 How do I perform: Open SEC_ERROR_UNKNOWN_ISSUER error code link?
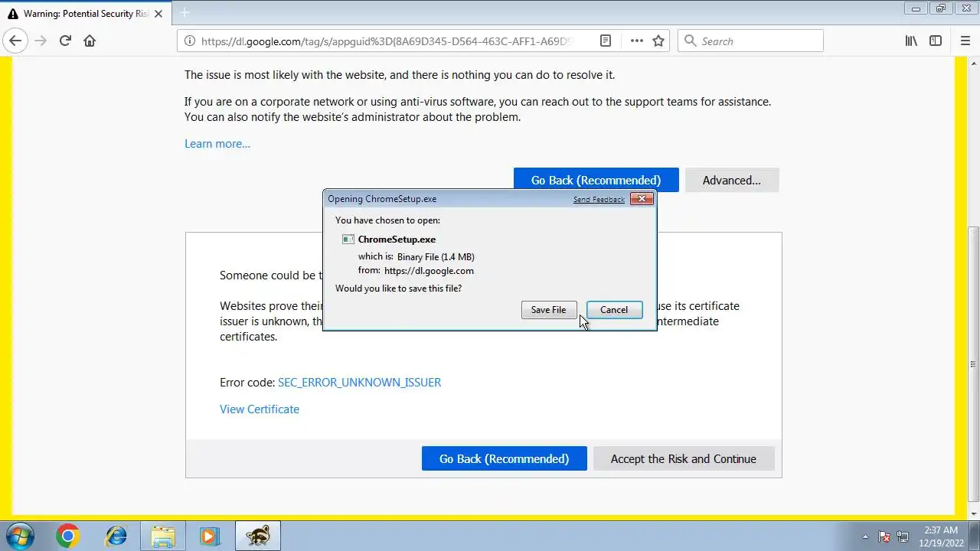click(x=359, y=383)
